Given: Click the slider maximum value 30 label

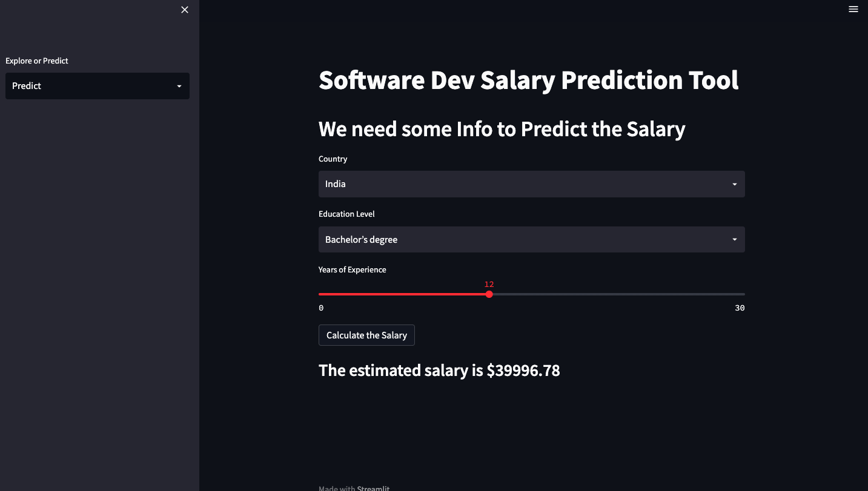Looking at the screenshot, I should [x=740, y=308].
